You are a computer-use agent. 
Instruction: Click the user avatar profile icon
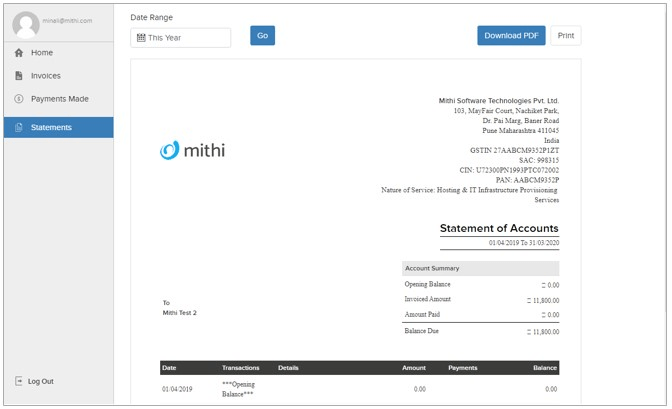point(26,25)
